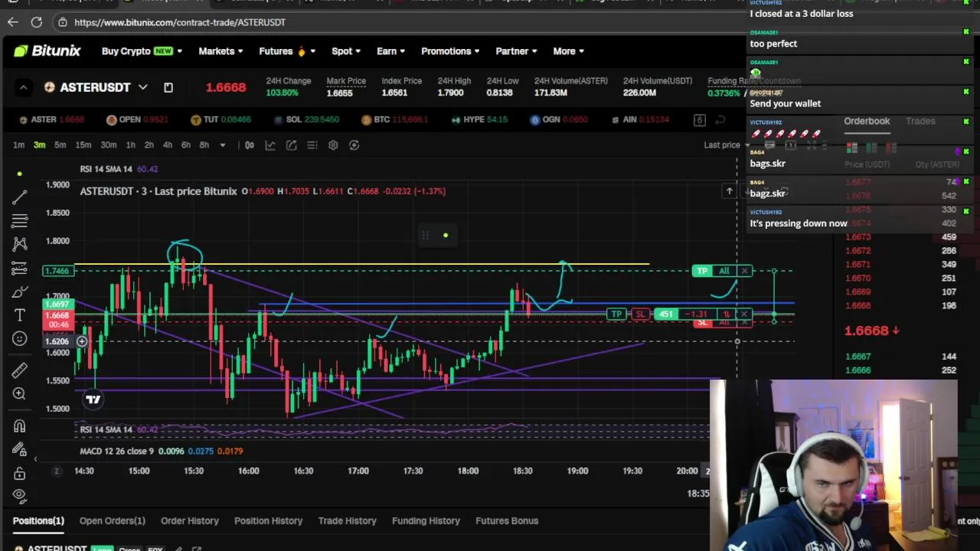980x551 pixels.
Task: Switch the chart to the 2h interval
Action: (x=149, y=145)
